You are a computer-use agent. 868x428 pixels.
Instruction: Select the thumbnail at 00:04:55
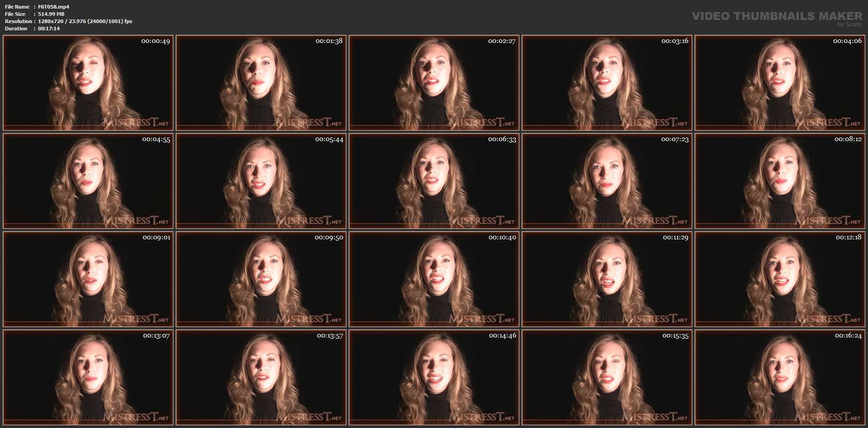[x=88, y=181]
